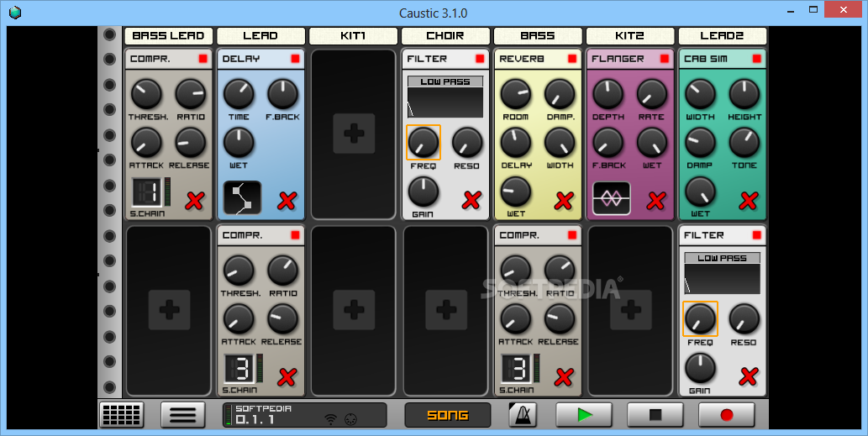Toggle bypass LED on LEAD2 CAB SIM

tap(757, 59)
